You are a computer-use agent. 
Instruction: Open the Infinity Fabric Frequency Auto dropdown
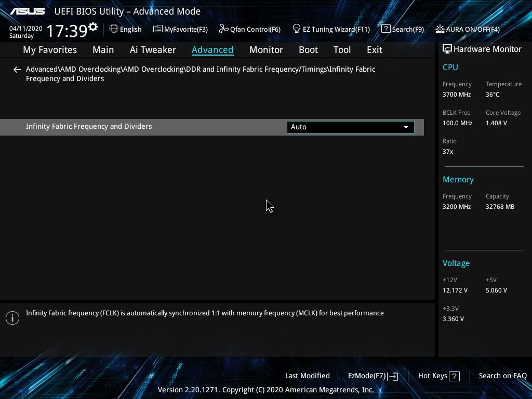351,127
